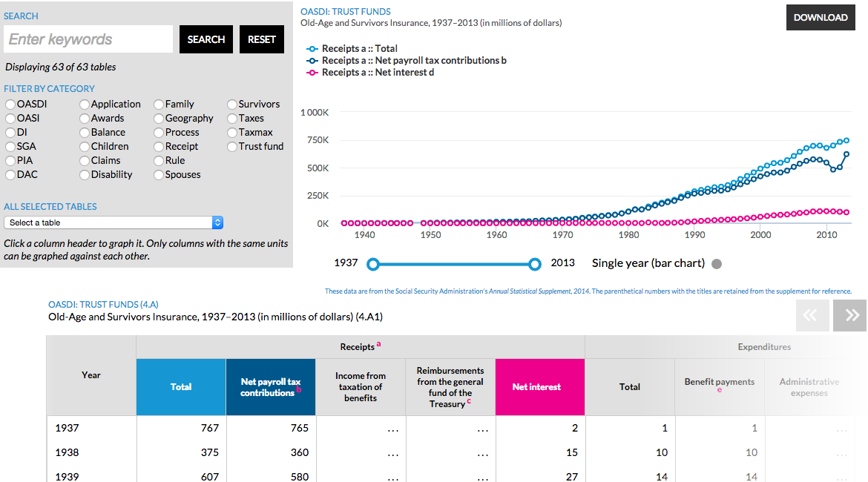Click the next table navigation arrow
Image resolution: width=868 pixels, height=482 pixels.
(849, 315)
